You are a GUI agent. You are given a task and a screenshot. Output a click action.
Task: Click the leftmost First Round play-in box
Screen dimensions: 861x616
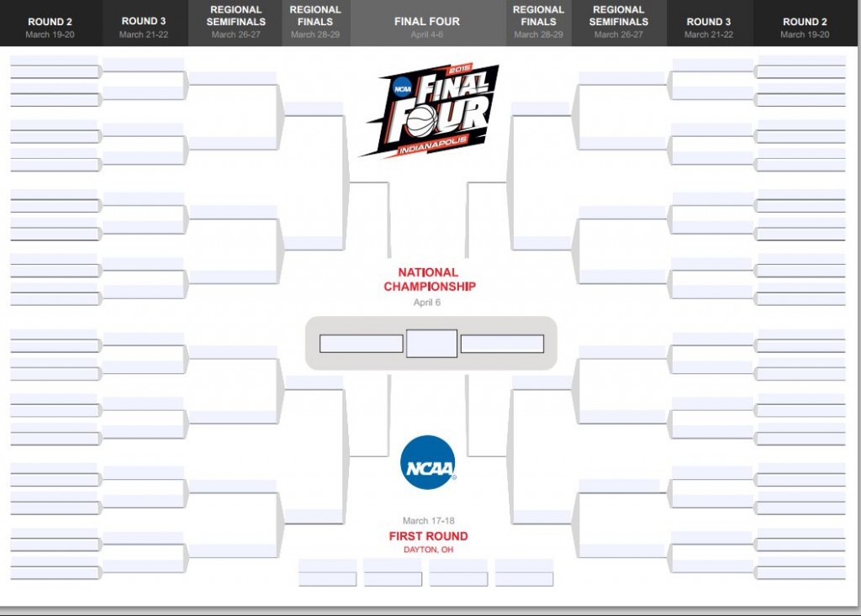coord(328,572)
